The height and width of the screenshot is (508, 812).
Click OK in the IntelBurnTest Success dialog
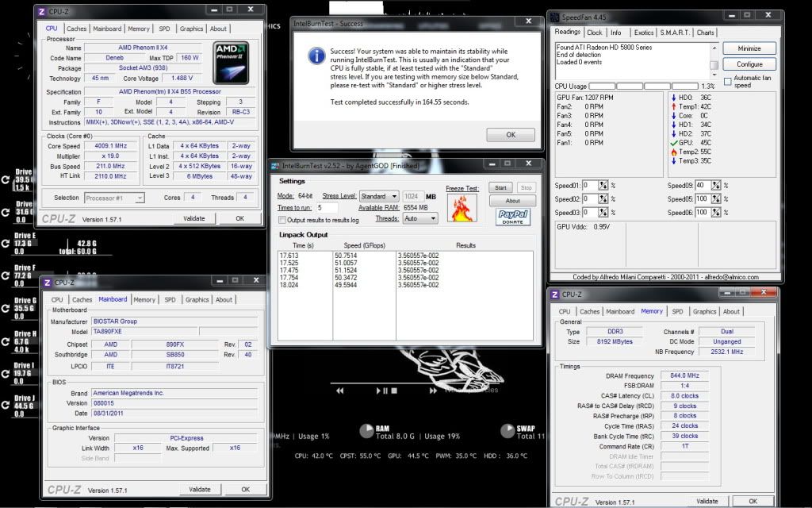point(511,135)
